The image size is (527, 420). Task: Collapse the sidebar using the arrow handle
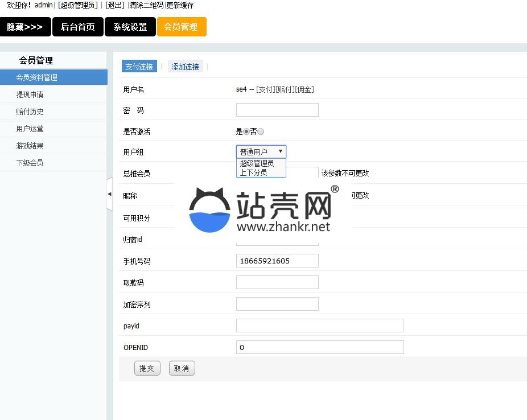[109, 194]
